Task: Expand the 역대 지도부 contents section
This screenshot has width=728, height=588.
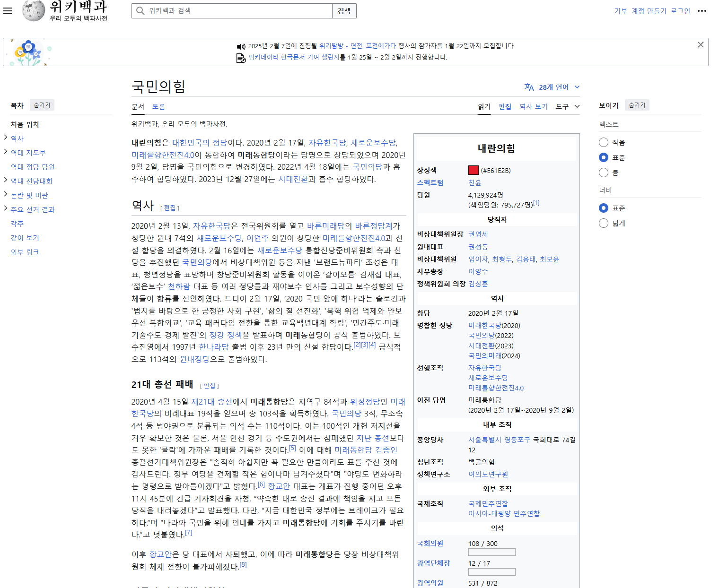Action: [6, 152]
